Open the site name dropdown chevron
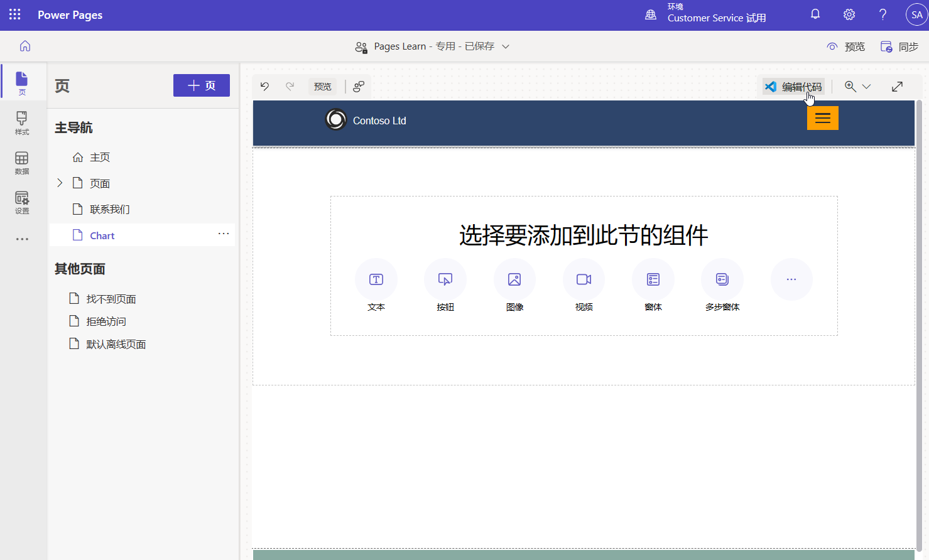 click(506, 46)
